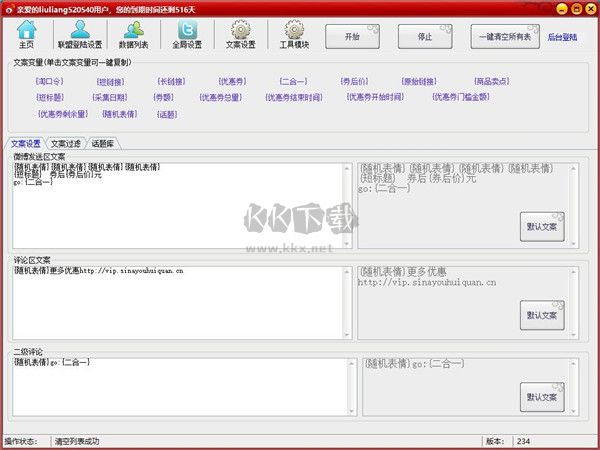Copy the {券额} variable
Viewport: 600px width, 450px height.
tap(163, 97)
